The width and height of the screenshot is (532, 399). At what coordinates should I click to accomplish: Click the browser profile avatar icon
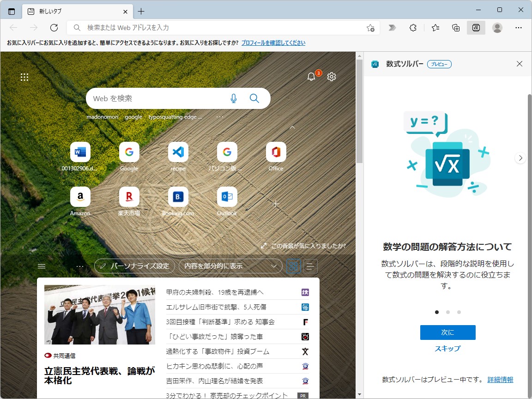click(497, 28)
